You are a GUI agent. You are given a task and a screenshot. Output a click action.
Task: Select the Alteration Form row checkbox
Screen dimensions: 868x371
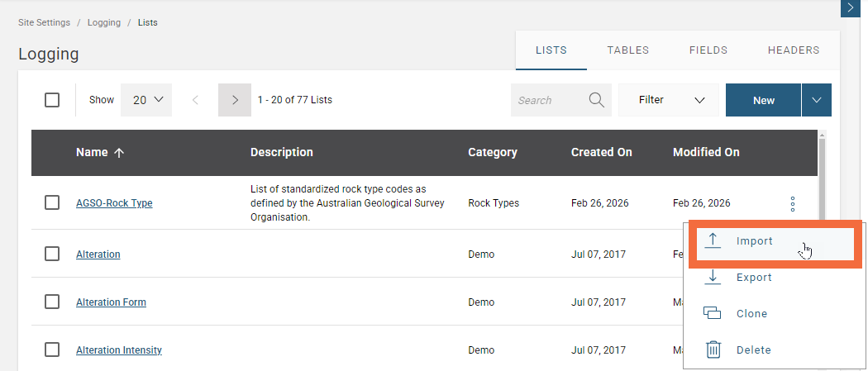52,302
